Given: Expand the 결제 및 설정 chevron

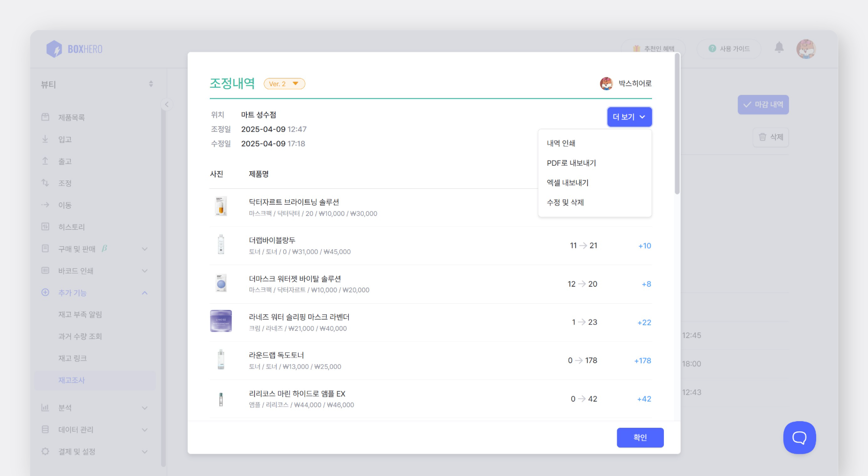Looking at the screenshot, I should point(145,452).
